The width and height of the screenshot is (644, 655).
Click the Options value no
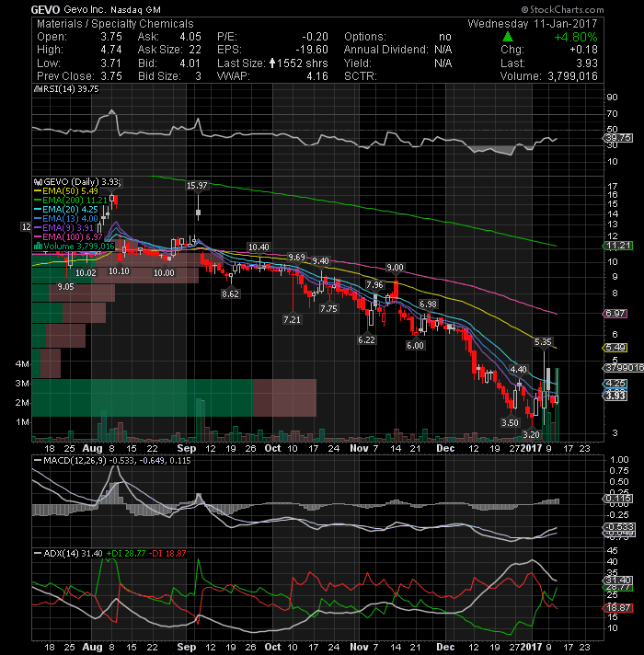(x=445, y=37)
